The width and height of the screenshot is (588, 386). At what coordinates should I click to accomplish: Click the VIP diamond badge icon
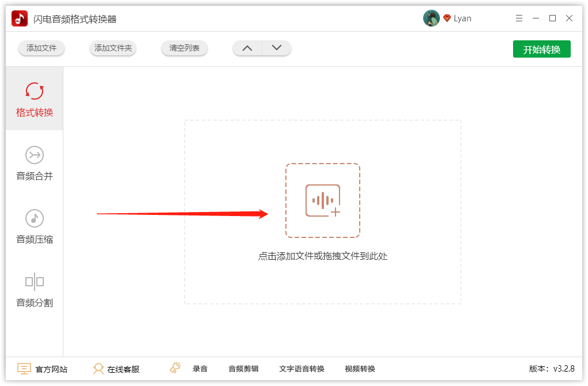pyautogui.click(x=447, y=18)
